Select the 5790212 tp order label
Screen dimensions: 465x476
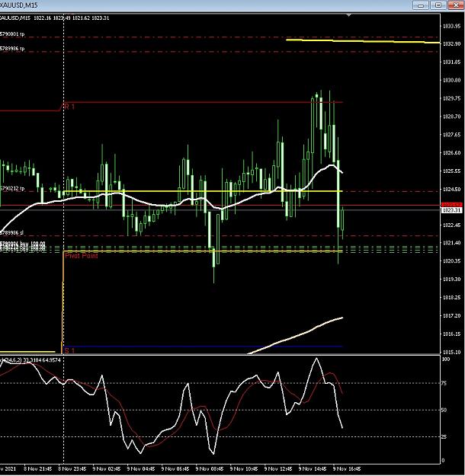point(12,189)
